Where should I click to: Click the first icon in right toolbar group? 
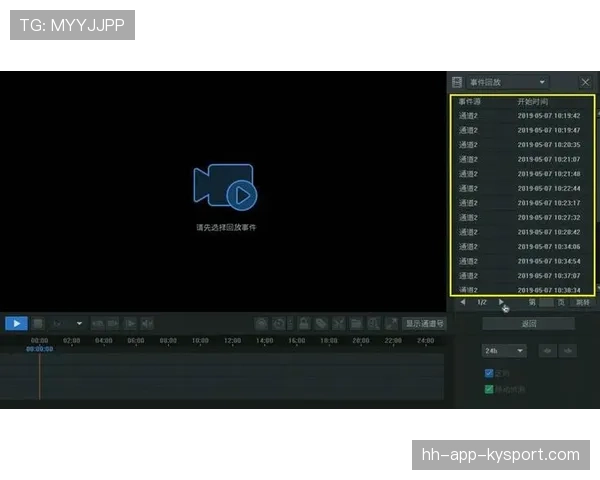261,324
